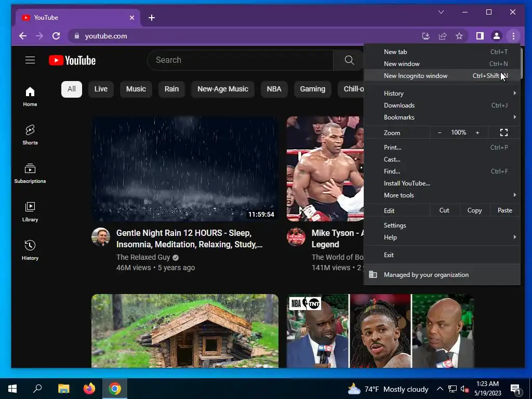
Task: Decrease zoom with the minus button
Action: coord(440,132)
